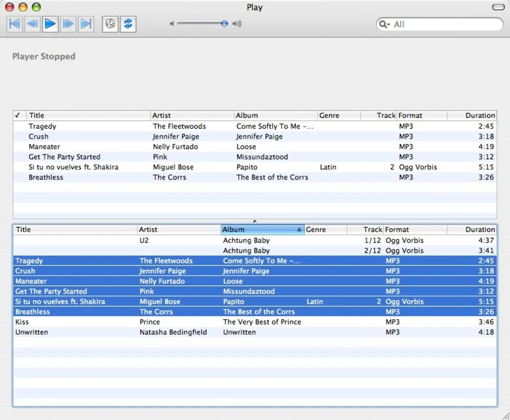This screenshot has width=510, height=420.
Task: Reverse sorting via the Album header sort triangle
Action: coord(299,229)
